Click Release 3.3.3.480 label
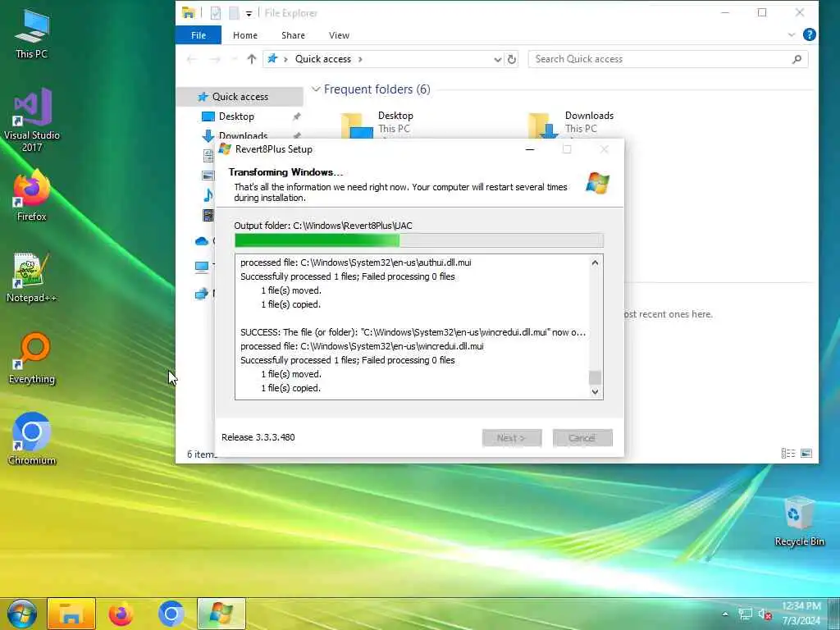 coord(258,437)
